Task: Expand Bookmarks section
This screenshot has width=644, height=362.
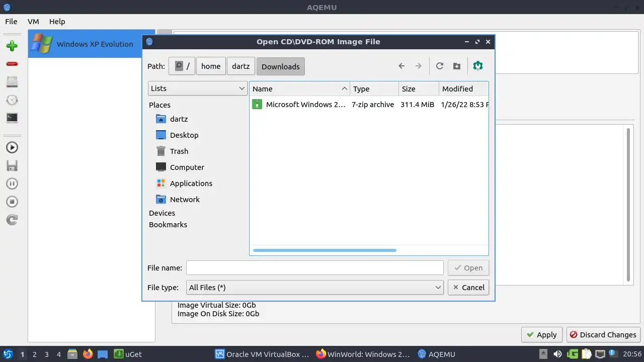Action: [x=168, y=225]
